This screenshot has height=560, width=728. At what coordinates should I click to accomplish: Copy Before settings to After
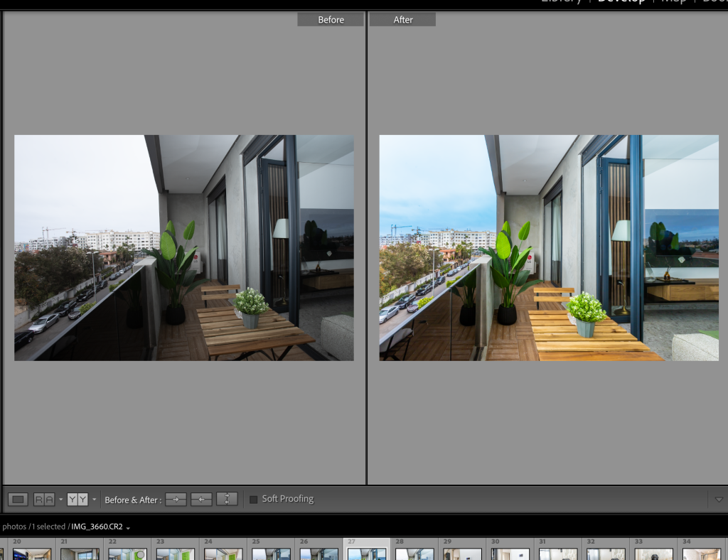point(176,500)
